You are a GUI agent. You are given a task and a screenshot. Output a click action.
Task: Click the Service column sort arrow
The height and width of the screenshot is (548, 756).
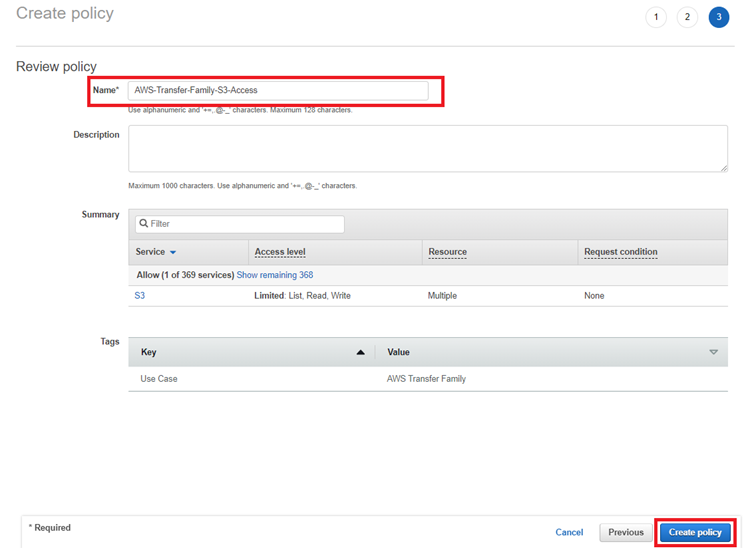click(173, 253)
